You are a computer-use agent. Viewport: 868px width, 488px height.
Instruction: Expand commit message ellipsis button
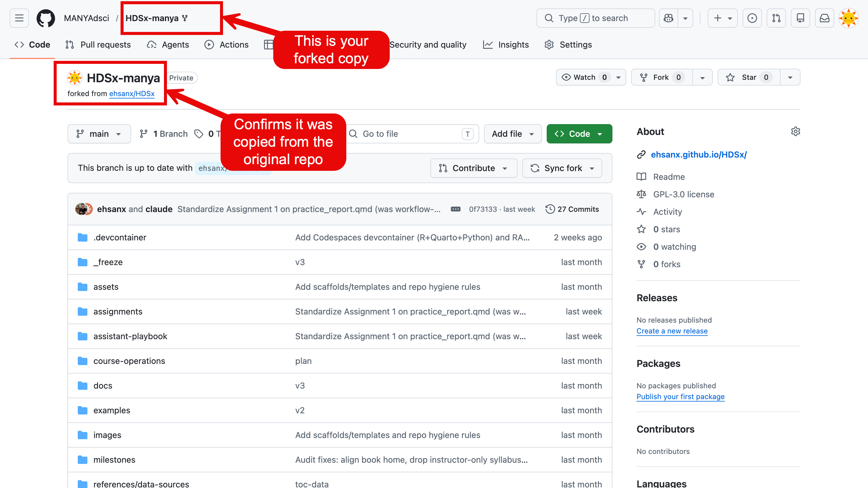(x=456, y=209)
